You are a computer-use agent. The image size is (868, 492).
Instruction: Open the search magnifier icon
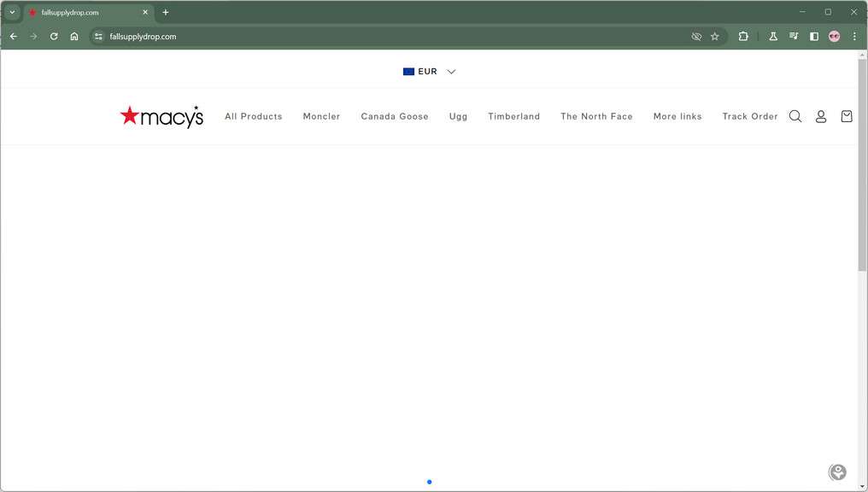click(795, 116)
